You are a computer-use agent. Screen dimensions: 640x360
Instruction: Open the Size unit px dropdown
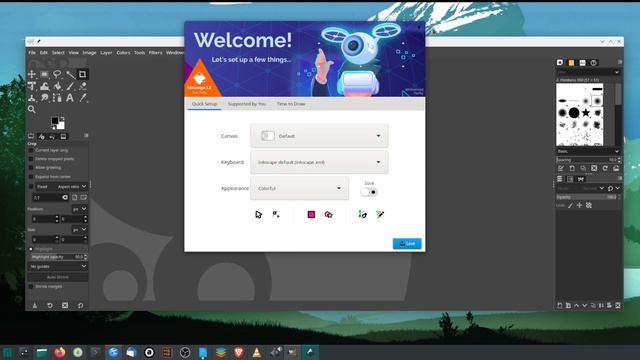pos(80,230)
